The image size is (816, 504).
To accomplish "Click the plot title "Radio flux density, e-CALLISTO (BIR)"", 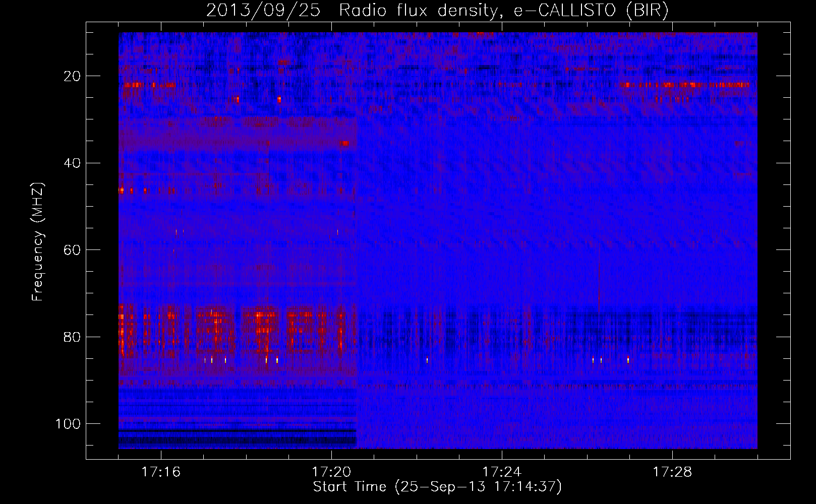I will [x=503, y=11].
